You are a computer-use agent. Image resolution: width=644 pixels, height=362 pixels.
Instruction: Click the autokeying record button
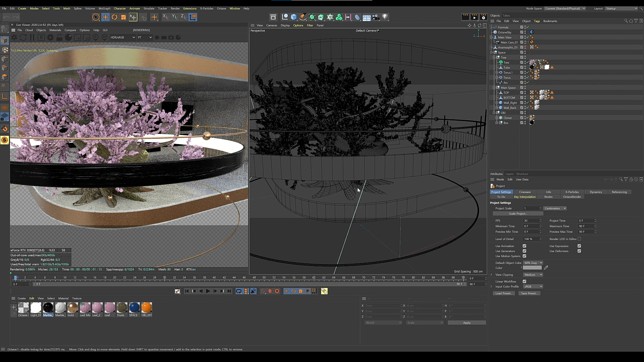(x=270, y=291)
